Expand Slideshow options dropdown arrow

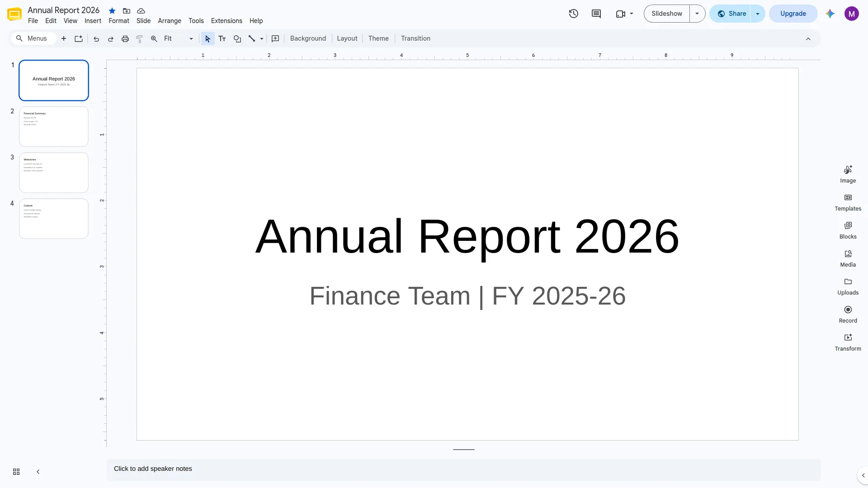click(697, 14)
